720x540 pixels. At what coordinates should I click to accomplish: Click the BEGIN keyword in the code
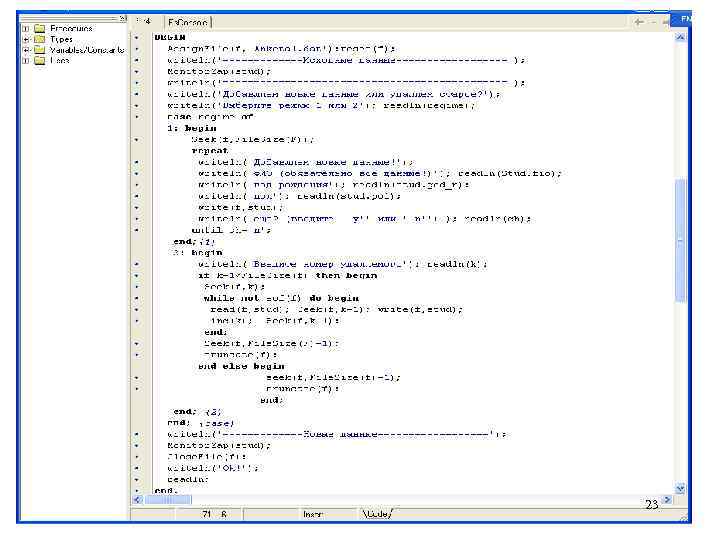[170, 37]
